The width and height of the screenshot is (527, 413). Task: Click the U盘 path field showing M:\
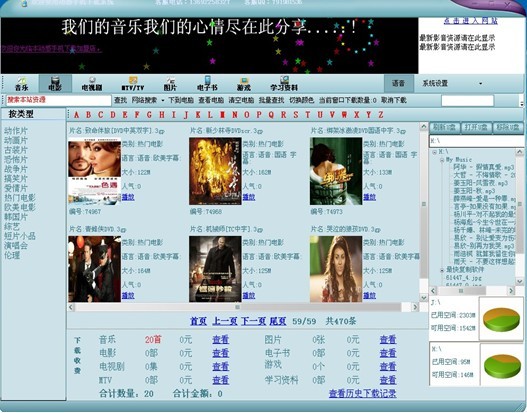point(476,141)
